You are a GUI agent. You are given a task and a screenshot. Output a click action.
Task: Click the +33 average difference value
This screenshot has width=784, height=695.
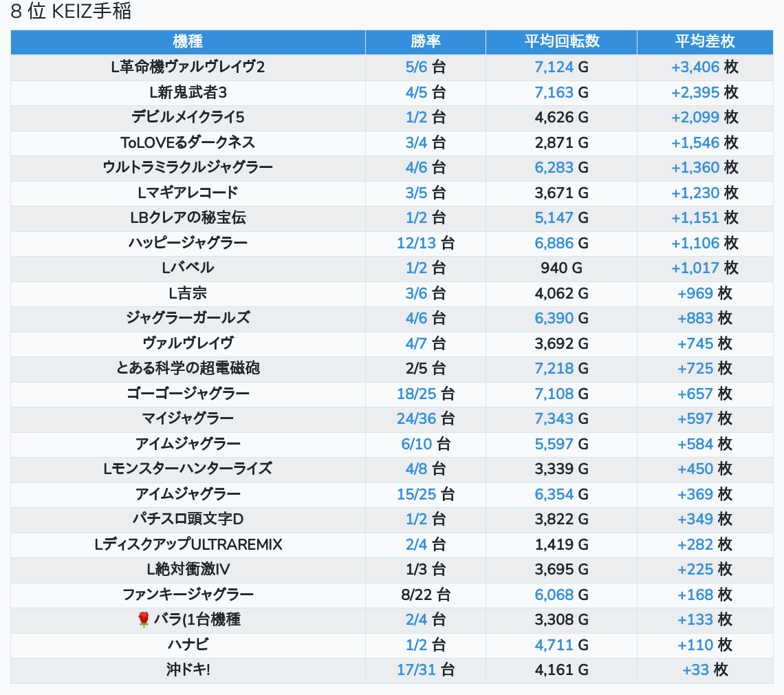click(x=695, y=670)
